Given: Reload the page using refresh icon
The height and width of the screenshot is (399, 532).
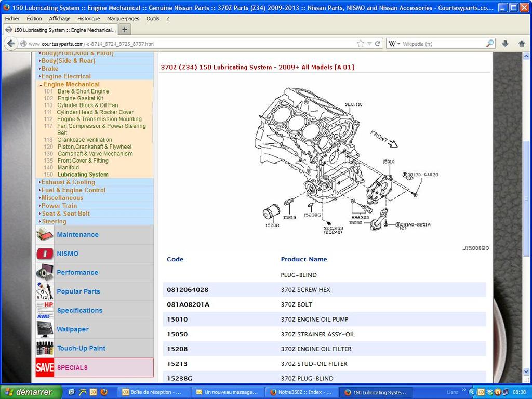Looking at the screenshot, I should 378,44.
